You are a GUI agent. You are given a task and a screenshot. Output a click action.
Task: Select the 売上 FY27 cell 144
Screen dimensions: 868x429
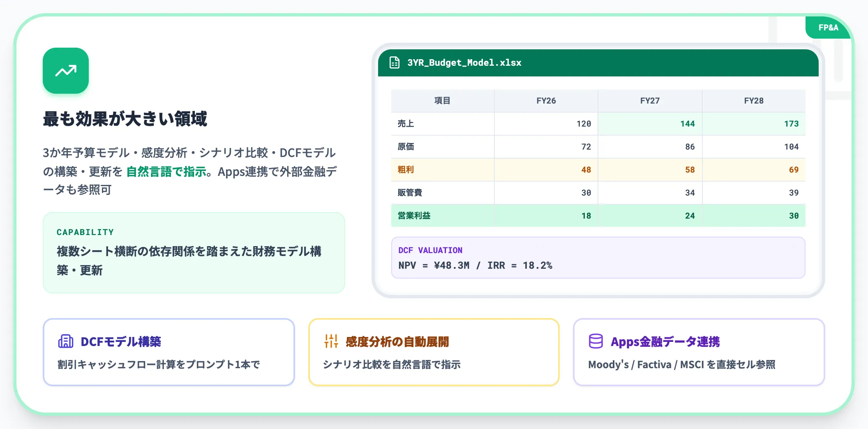coord(650,124)
